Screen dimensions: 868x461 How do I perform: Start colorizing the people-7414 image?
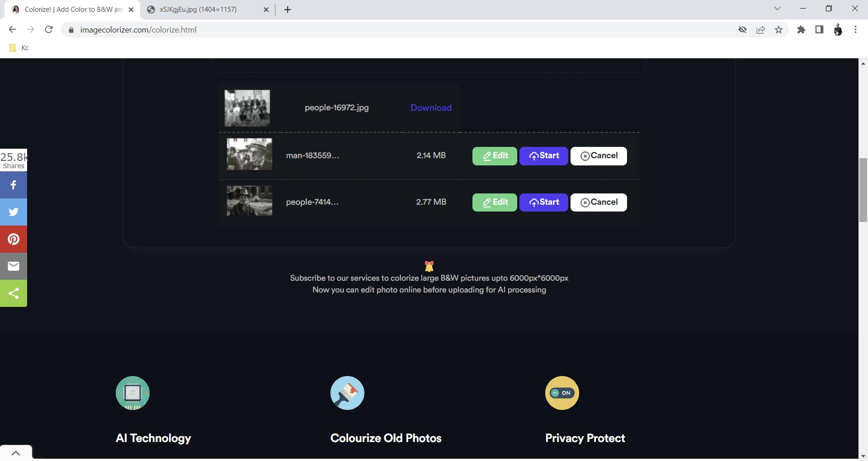[543, 202]
